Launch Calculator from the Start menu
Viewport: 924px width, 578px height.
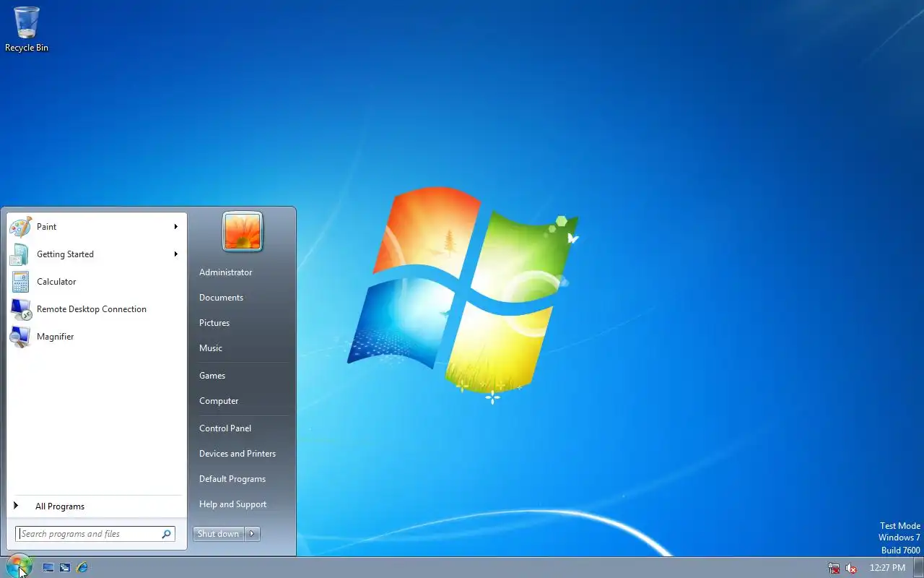pos(95,282)
